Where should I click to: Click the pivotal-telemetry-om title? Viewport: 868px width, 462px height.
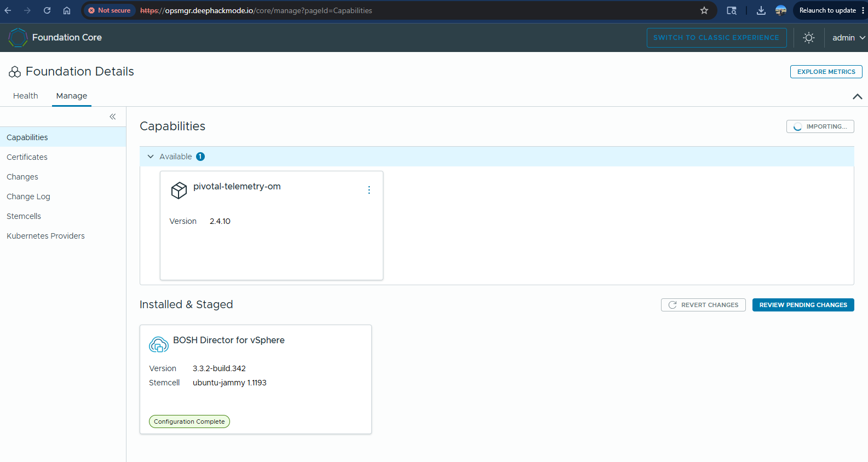[237, 186]
